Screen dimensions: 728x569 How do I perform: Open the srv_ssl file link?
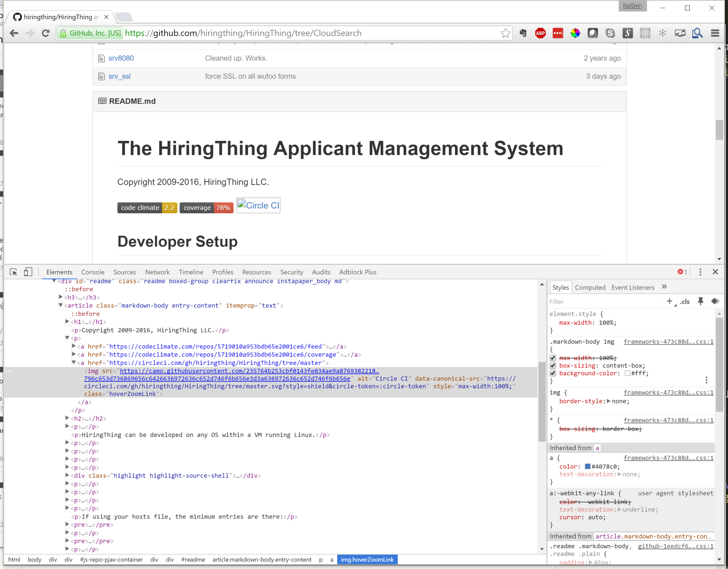coord(119,76)
